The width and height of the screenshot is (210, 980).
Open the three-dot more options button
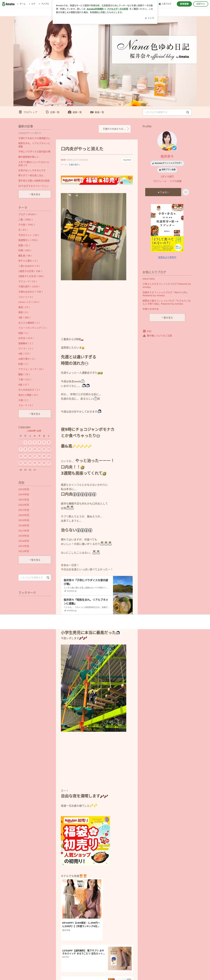pyautogui.click(x=186, y=192)
